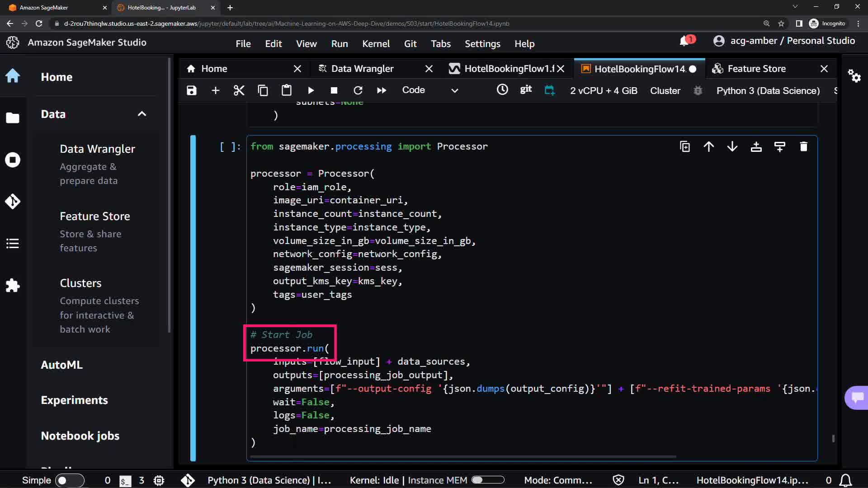This screenshot has width=868, height=488.
Task: Open Feature Store from sidebar
Action: pos(94,216)
